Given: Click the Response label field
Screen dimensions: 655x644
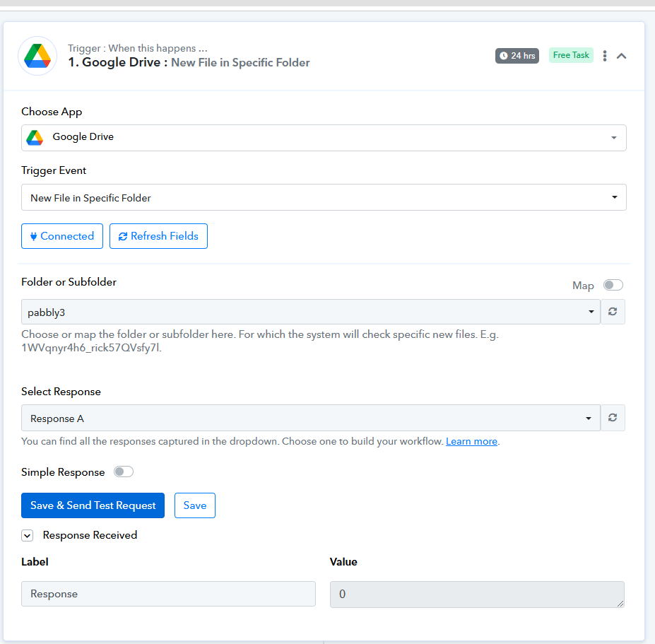Looking at the screenshot, I should (x=168, y=594).
